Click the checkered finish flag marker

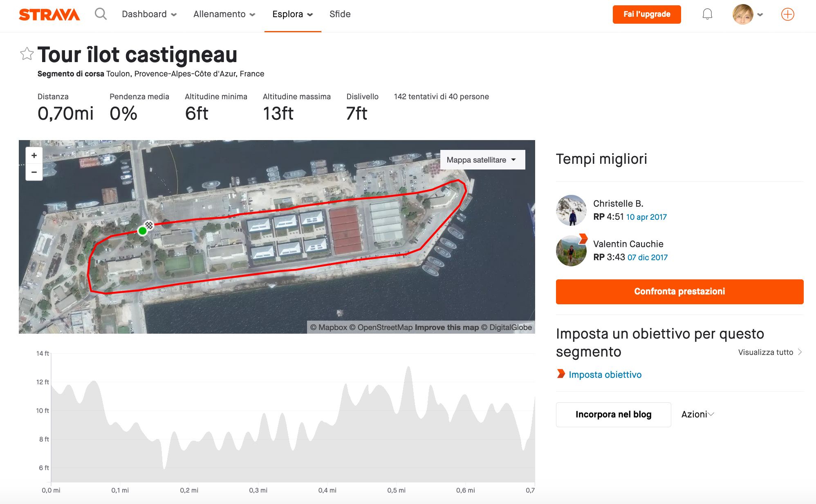tap(150, 225)
